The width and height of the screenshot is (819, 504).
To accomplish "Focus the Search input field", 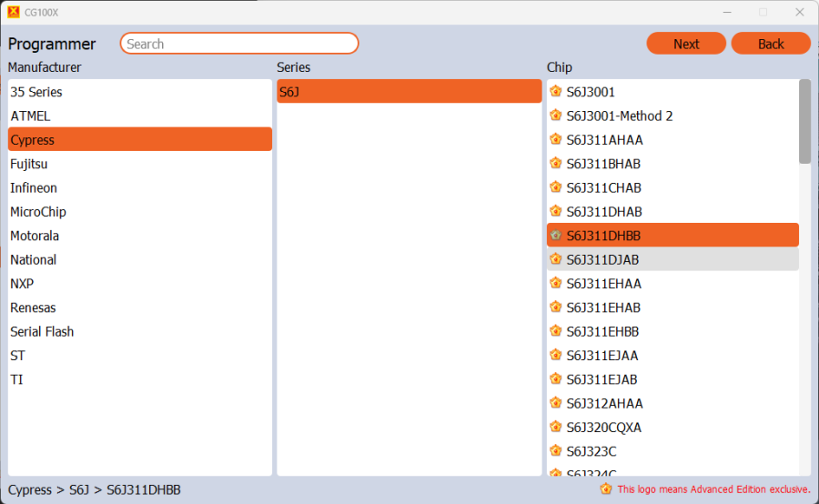I will [239, 44].
